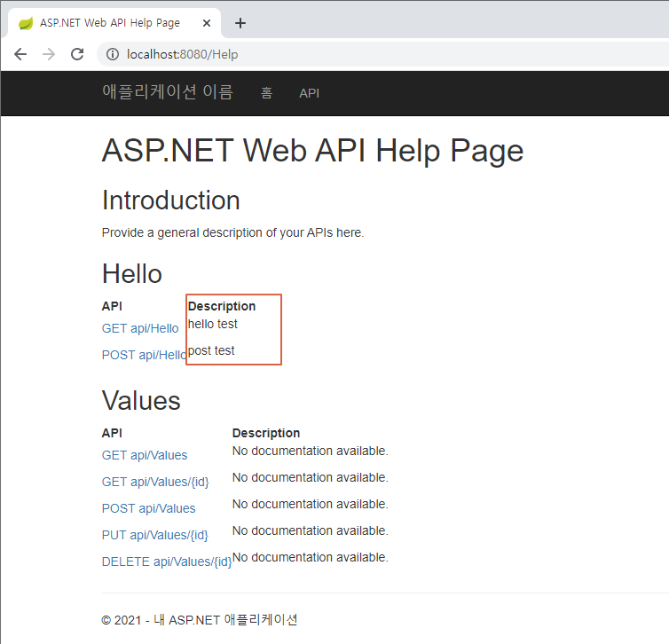
Task: Reload the page with refresh icon
Action: pos(77,54)
